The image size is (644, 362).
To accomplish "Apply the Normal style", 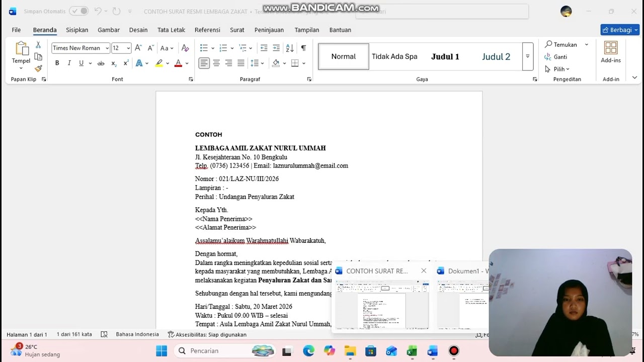I will pyautogui.click(x=344, y=56).
